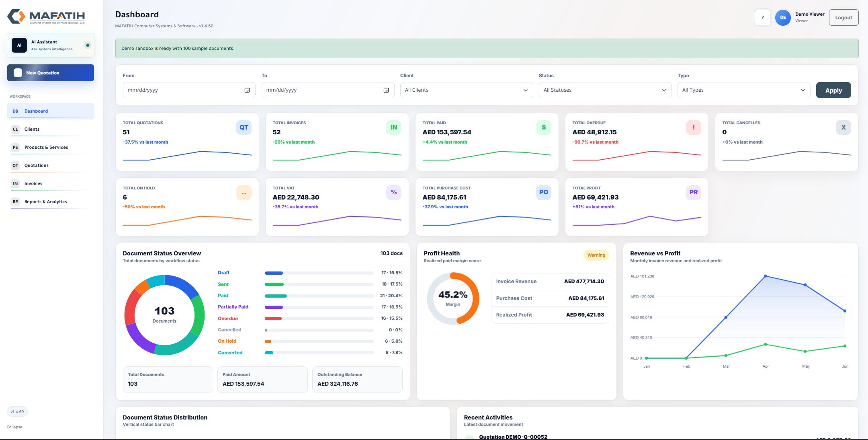Open the DE user avatar
This screenshot has height=440, width=868.
tap(783, 17)
